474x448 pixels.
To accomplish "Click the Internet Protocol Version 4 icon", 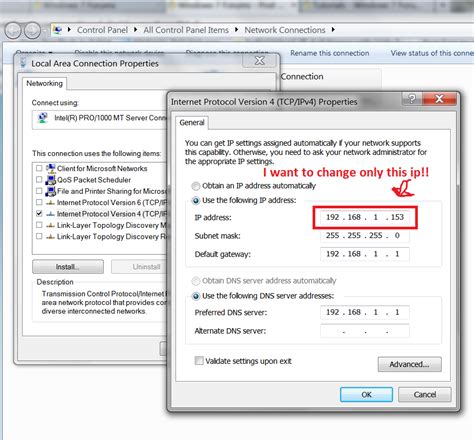I will (51, 214).
